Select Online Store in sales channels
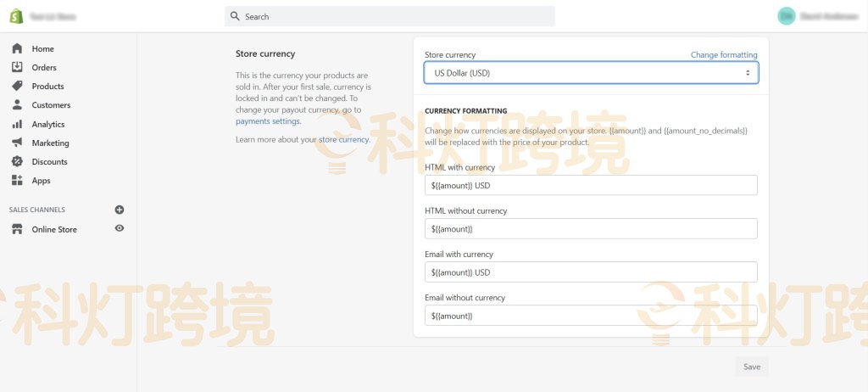 click(54, 229)
